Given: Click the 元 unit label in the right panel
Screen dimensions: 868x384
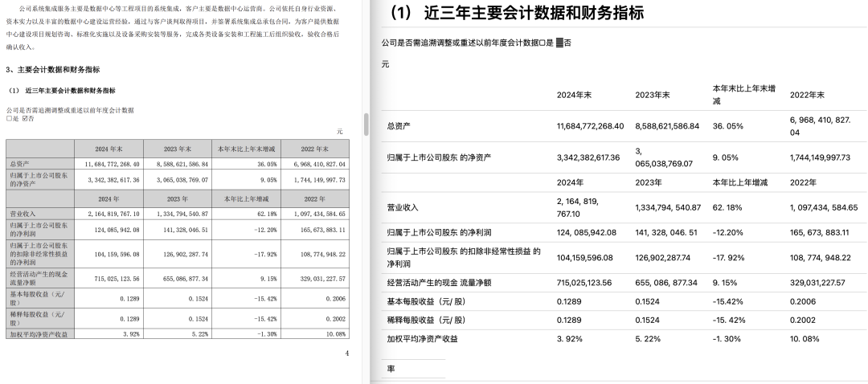Looking at the screenshot, I should pos(385,64).
